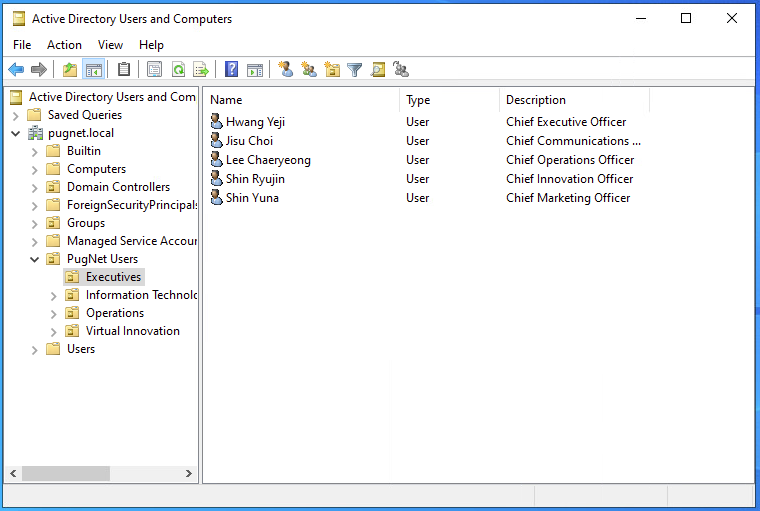Expand the Builtin container
760x511 pixels.
click(x=34, y=152)
